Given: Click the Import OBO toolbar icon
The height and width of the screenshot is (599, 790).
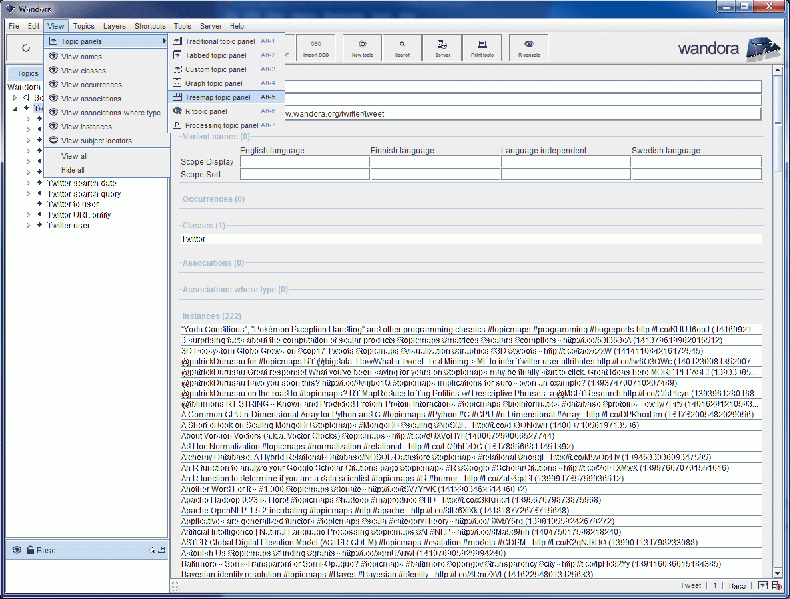Looking at the screenshot, I should (x=315, y=48).
